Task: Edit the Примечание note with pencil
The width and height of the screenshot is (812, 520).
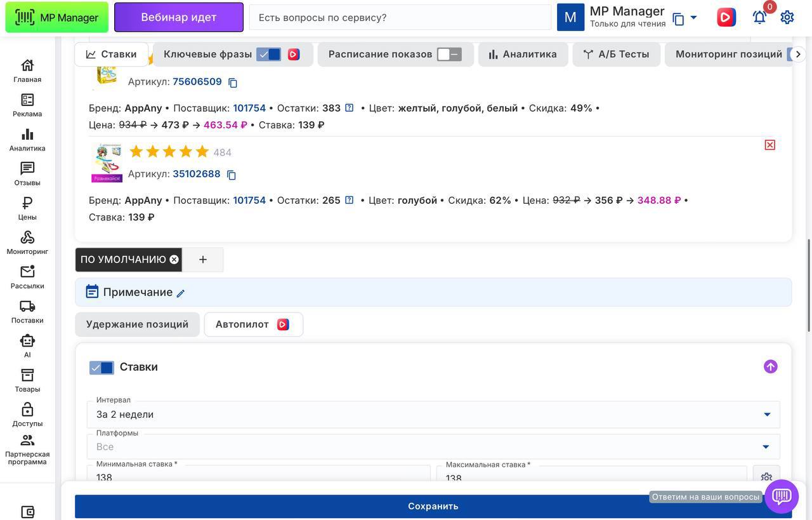Action: pos(181,293)
